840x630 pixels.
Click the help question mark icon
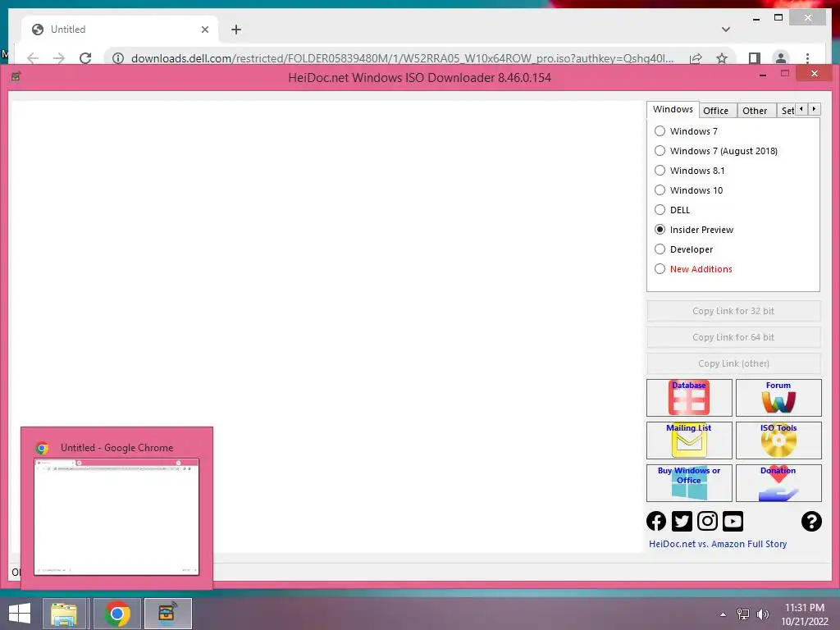pos(811,521)
